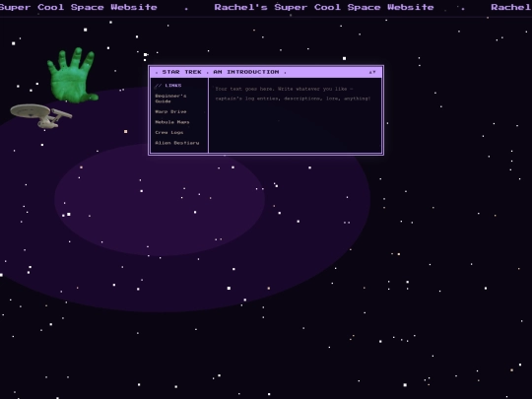Open the Beginner's Guide link
The width and height of the screenshot is (532, 399).
point(170,99)
